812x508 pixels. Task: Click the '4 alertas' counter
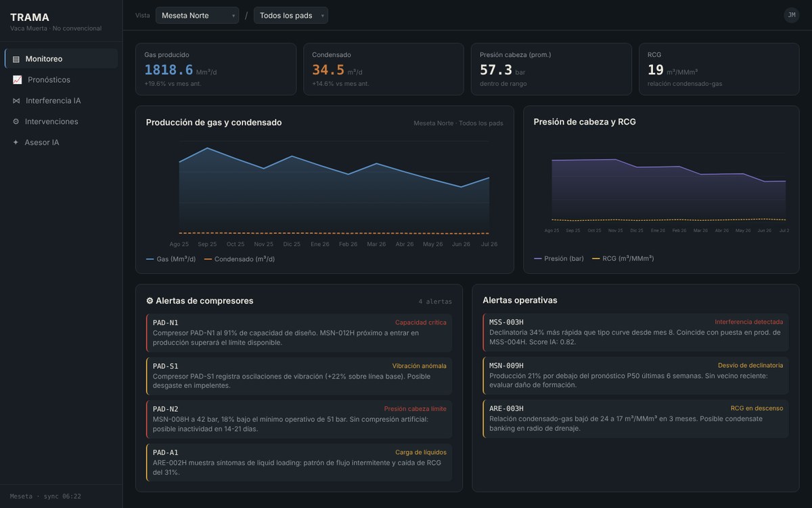coord(435,301)
